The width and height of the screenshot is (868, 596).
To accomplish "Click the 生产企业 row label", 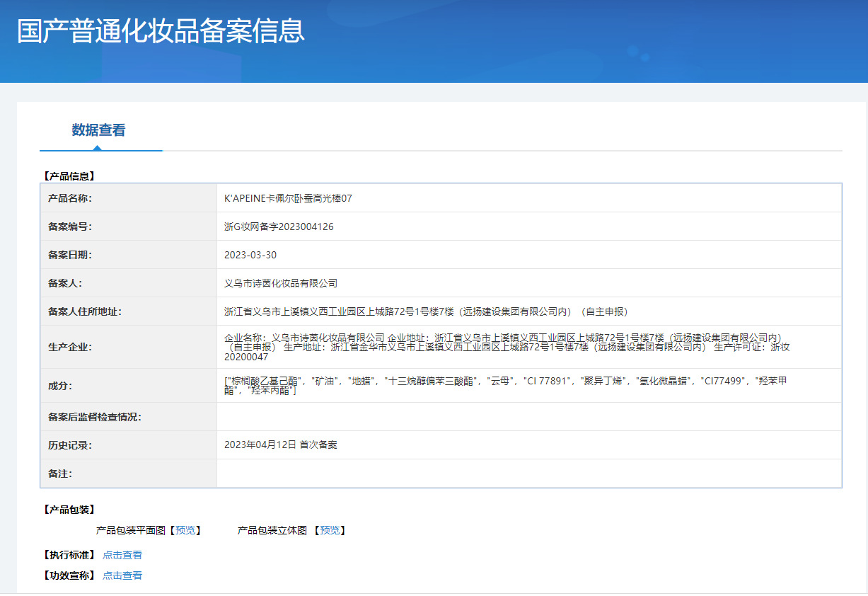I will 69,347.
